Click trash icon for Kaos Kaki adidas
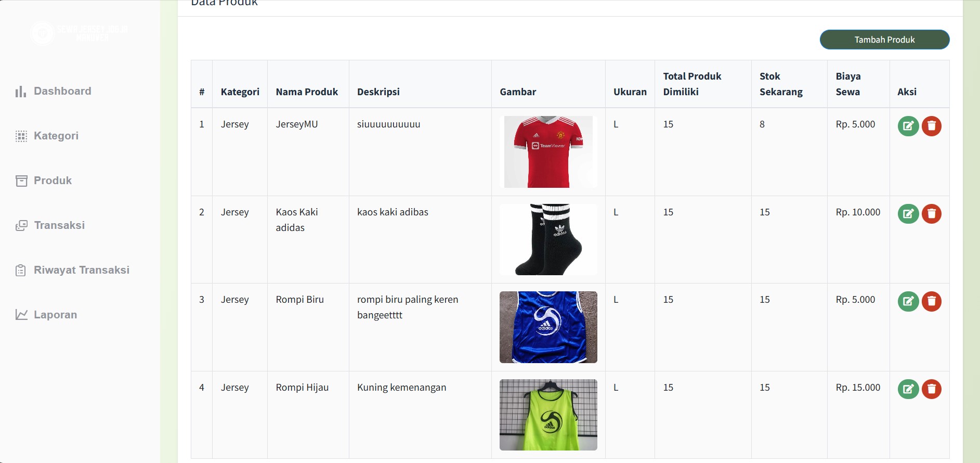Image resolution: width=980 pixels, height=463 pixels. pos(932,214)
